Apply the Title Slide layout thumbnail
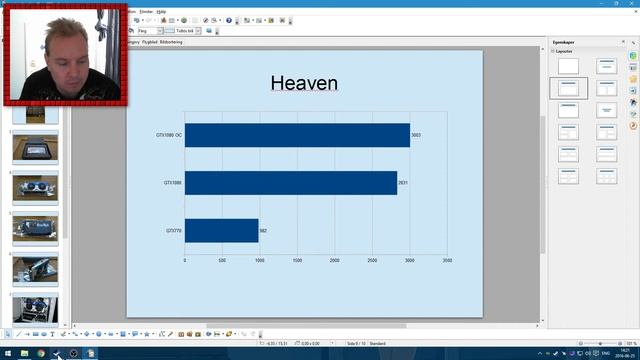The width and height of the screenshot is (640, 360). [606, 66]
